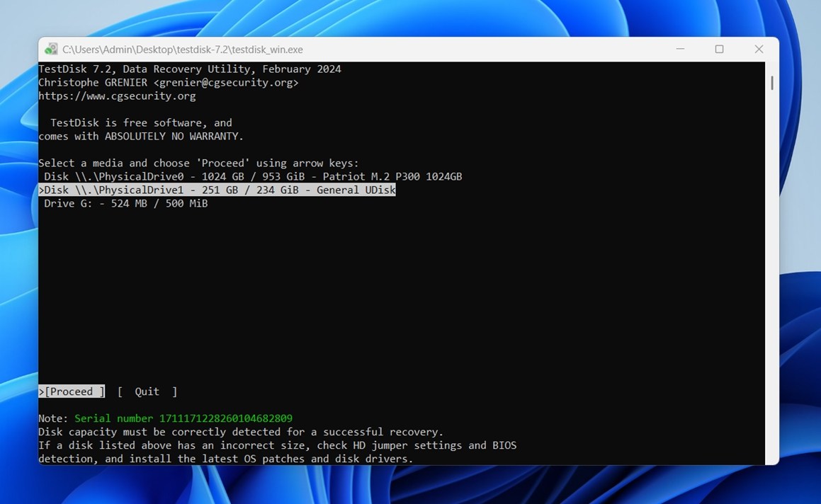
Task: Minimize the TestDisk window
Action: (680, 49)
